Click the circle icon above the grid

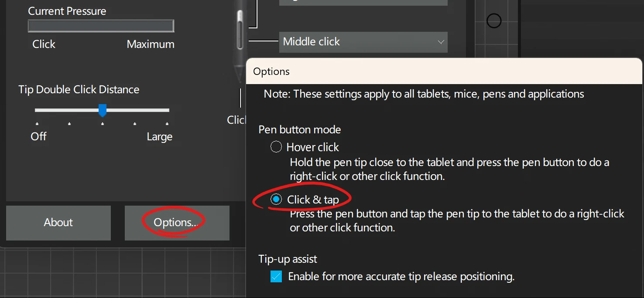(x=493, y=20)
